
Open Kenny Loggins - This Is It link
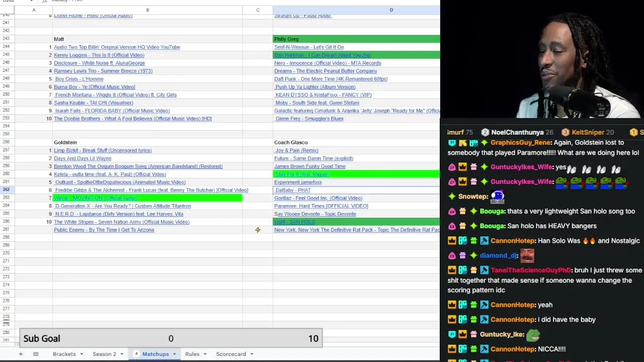(x=99, y=55)
